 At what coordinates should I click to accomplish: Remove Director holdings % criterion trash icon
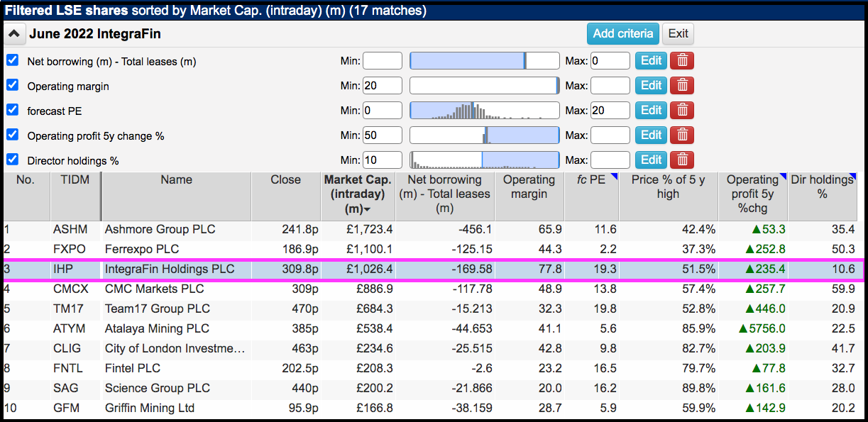point(682,160)
